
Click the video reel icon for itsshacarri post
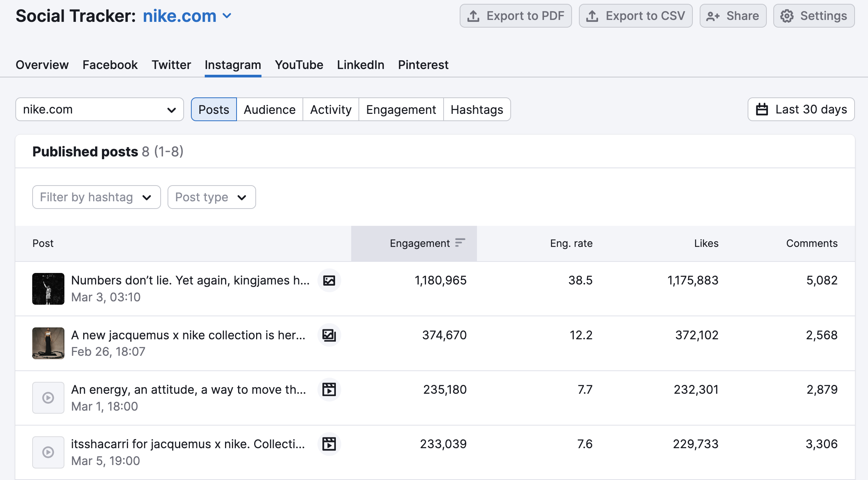pos(329,444)
